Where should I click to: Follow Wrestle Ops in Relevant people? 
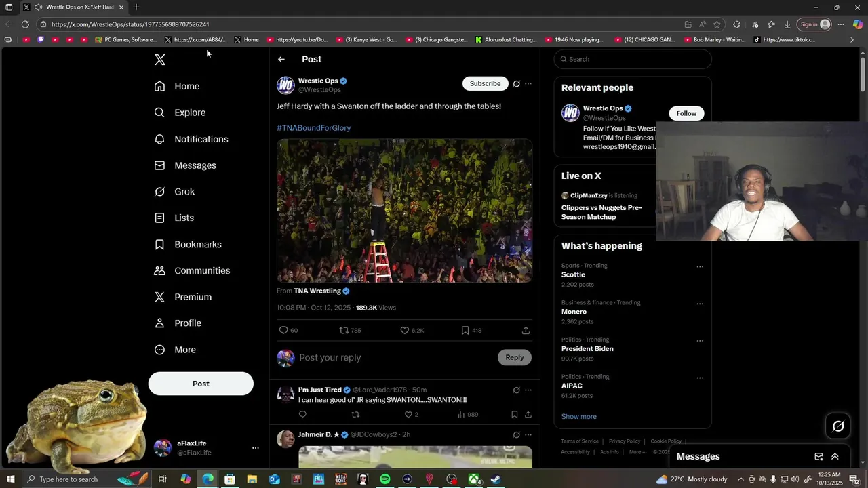tap(686, 113)
